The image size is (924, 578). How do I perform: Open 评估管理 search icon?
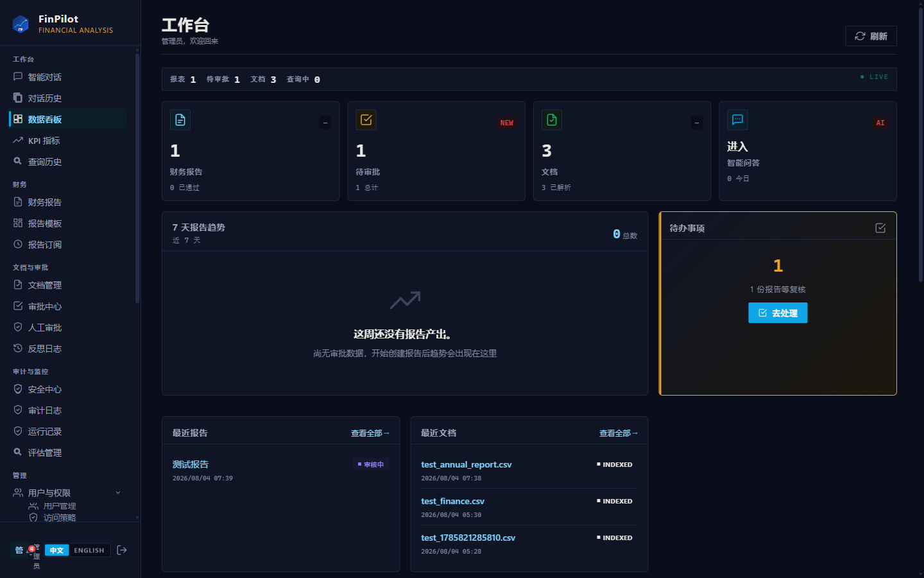(x=18, y=452)
